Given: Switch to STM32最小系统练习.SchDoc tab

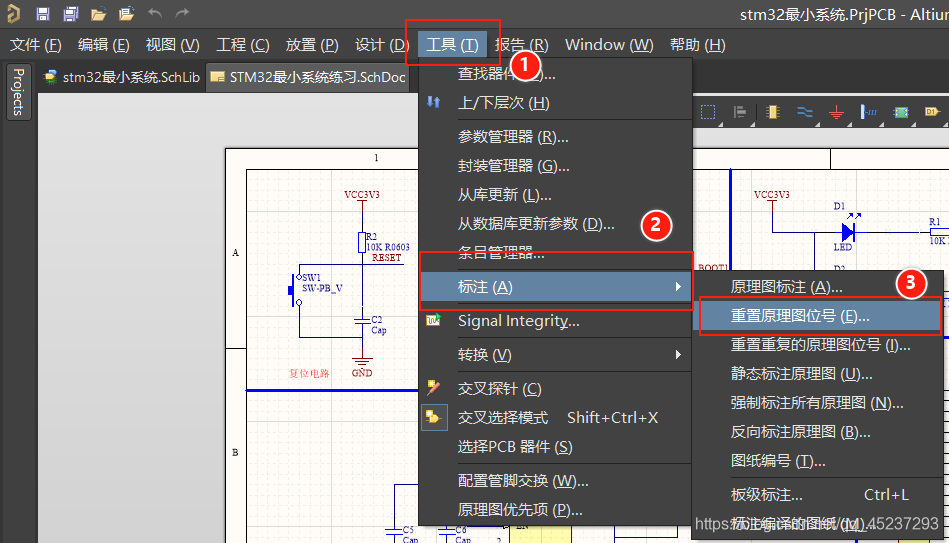Looking at the screenshot, I should 308,77.
